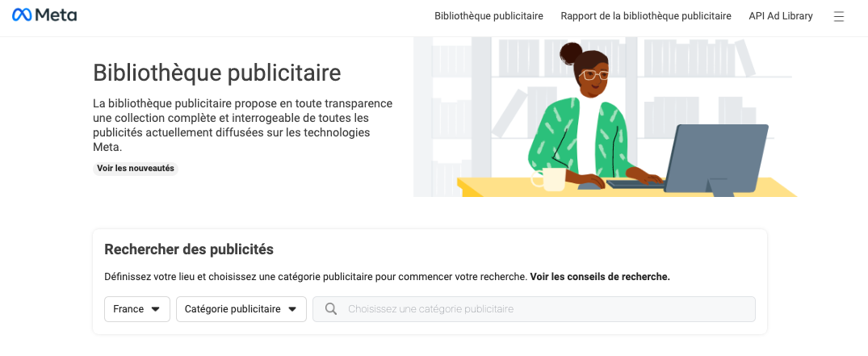Click the Meta logo
The width and height of the screenshot is (868, 356).
44,15
